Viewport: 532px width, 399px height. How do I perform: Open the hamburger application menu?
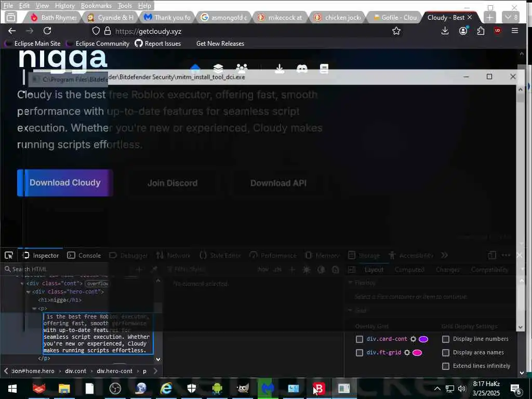(515, 31)
